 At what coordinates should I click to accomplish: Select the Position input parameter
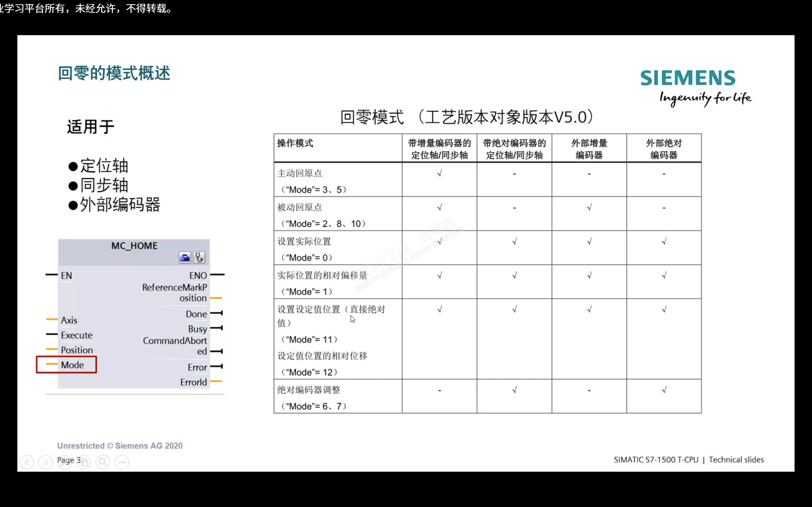click(77, 350)
